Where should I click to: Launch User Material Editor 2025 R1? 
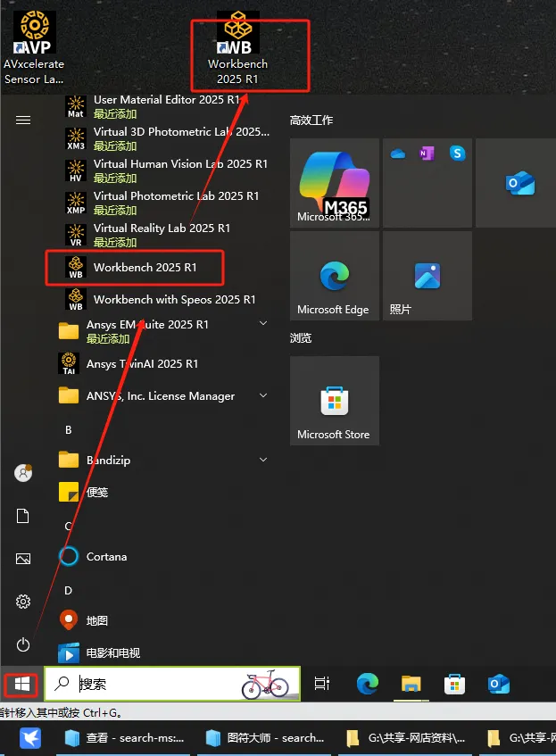[x=166, y=106]
